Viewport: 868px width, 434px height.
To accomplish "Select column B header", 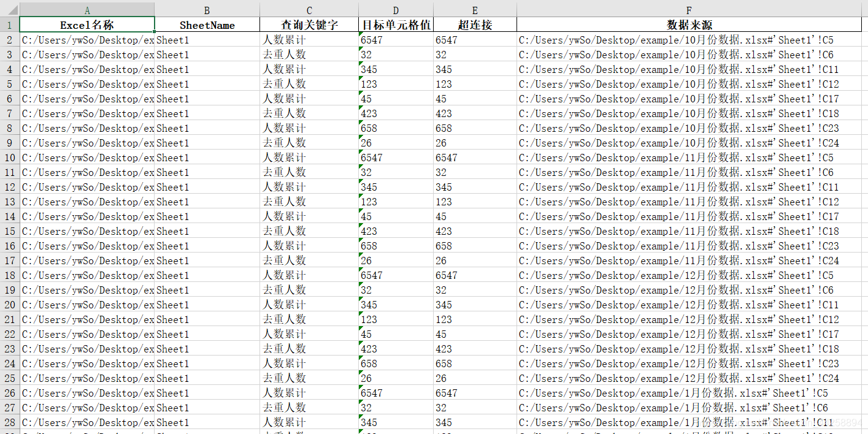I will [207, 10].
